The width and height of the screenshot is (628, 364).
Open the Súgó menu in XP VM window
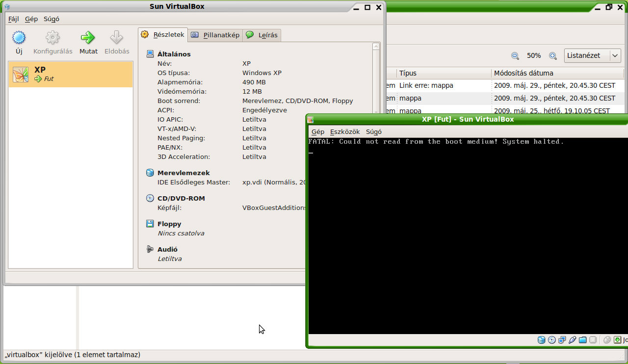click(x=374, y=131)
